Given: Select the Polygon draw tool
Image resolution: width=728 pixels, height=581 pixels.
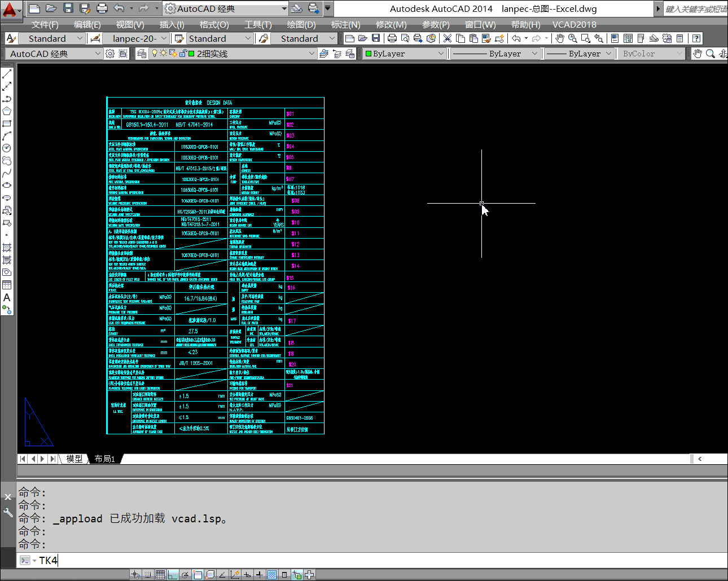Looking at the screenshot, I should tap(7, 111).
